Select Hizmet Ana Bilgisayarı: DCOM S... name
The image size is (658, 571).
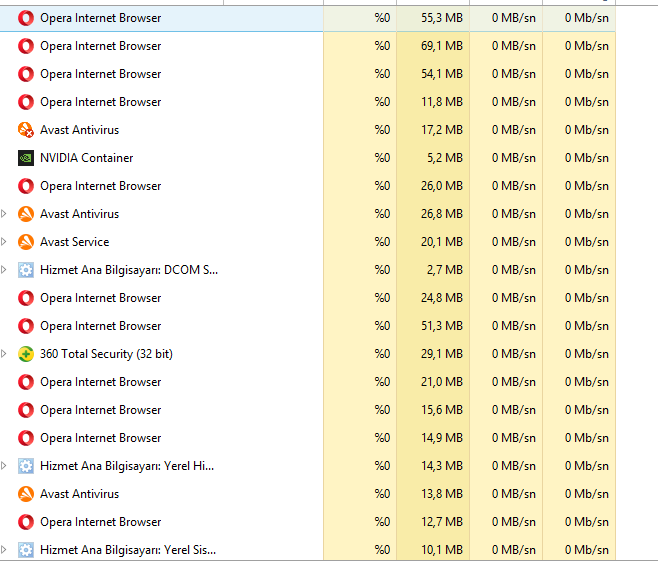[x=129, y=270]
